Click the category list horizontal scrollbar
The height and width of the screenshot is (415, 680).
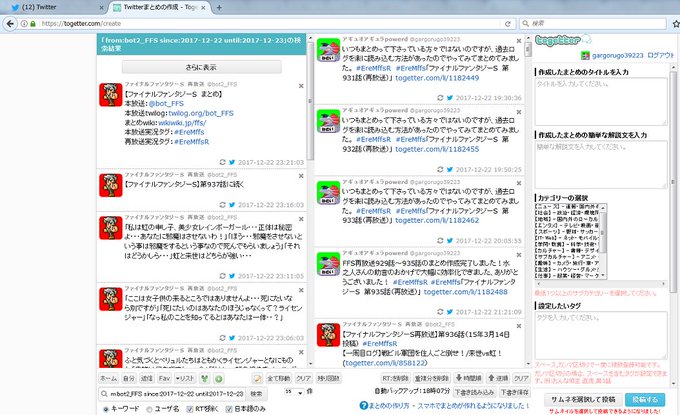(x=601, y=284)
